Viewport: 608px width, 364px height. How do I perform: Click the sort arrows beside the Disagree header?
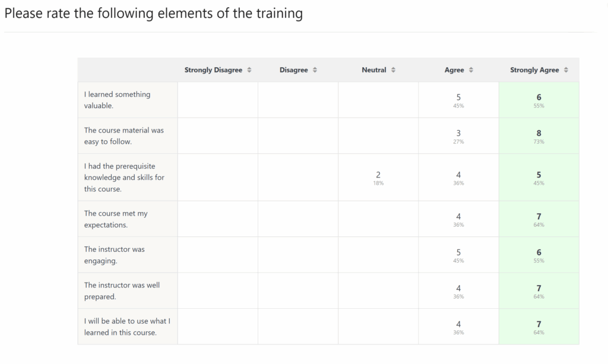pyautogui.click(x=315, y=70)
